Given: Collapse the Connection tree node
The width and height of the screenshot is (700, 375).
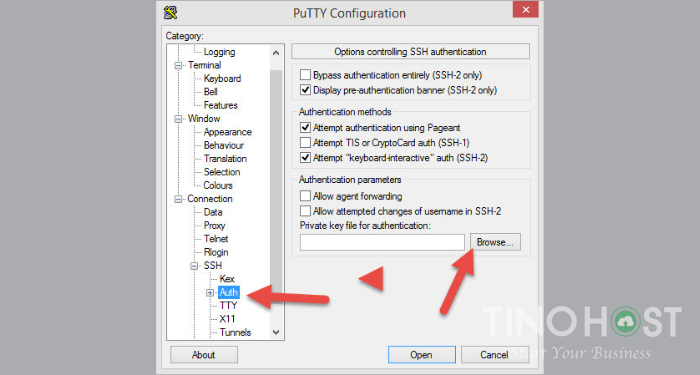Looking at the screenshot, I should (178, 199).
